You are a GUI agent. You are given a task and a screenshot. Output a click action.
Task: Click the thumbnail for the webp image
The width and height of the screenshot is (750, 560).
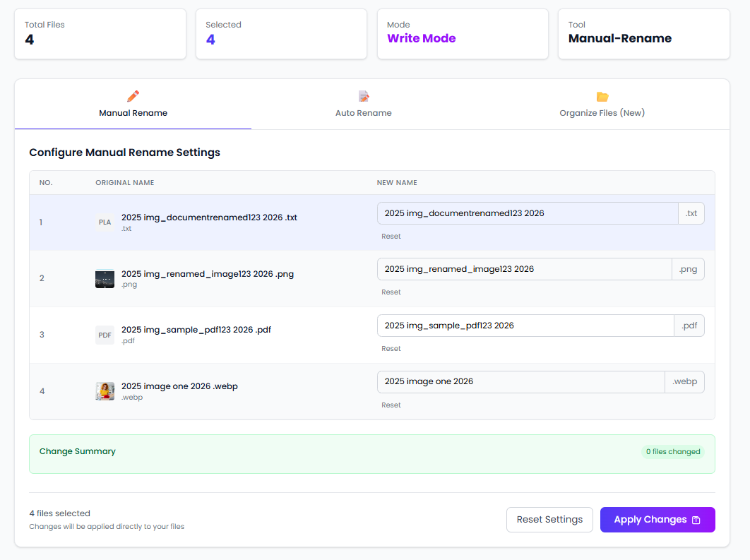tap(105, 391)
